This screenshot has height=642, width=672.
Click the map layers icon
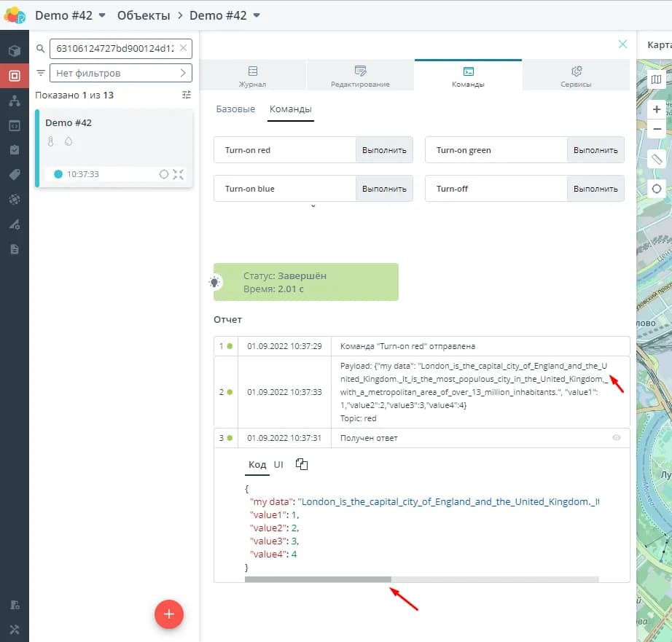click(x=657, y=79)
